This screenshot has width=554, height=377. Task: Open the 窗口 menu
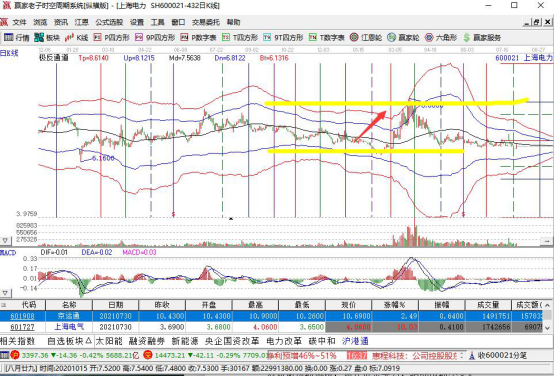[178, 22]
